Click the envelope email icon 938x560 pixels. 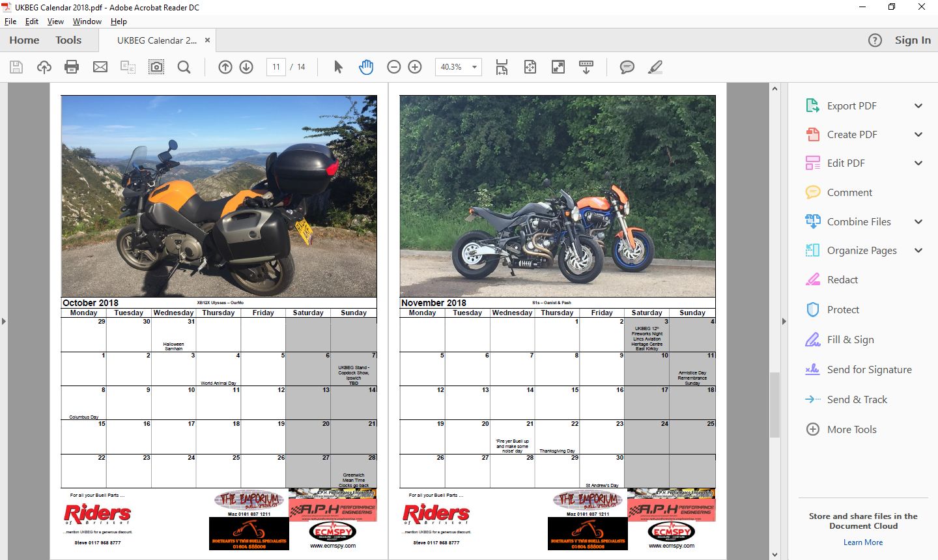100,67
